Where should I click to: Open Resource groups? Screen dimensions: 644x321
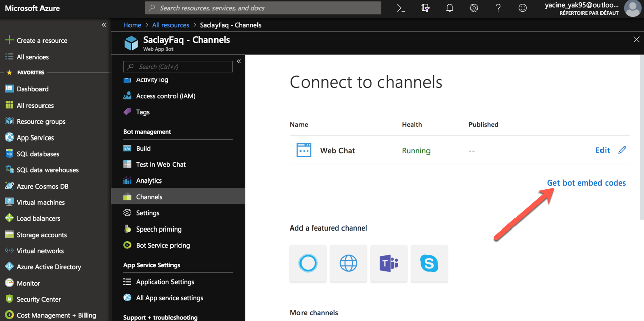pos(35,121)
